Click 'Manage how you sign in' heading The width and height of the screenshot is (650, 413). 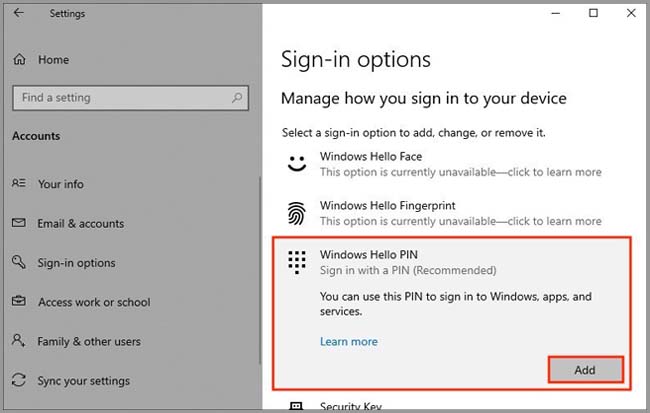(x=424, y=99)
